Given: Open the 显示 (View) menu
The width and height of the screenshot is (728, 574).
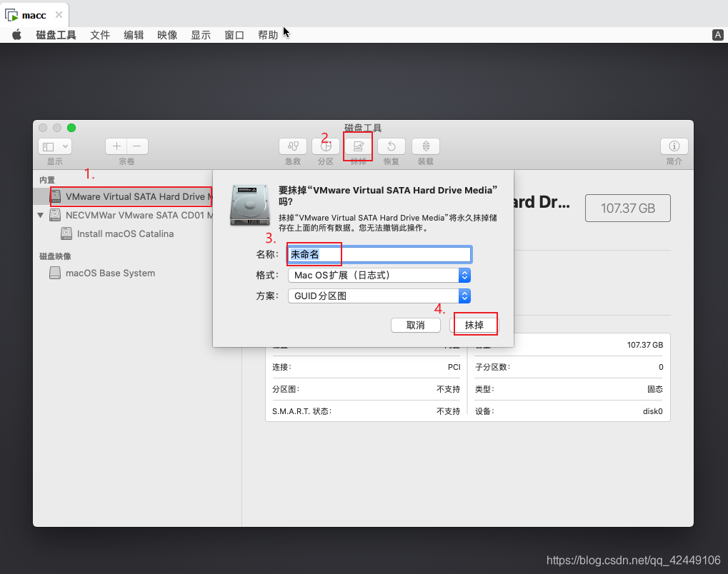Looking at the screenshot, I should pyautogui.click(x=201, y=35).
